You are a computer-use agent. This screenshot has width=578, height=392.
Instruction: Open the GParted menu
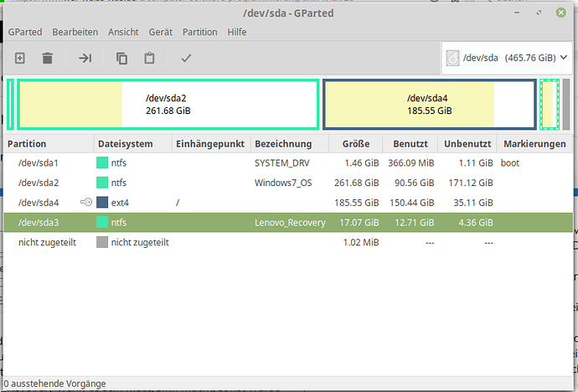[25, 32]
